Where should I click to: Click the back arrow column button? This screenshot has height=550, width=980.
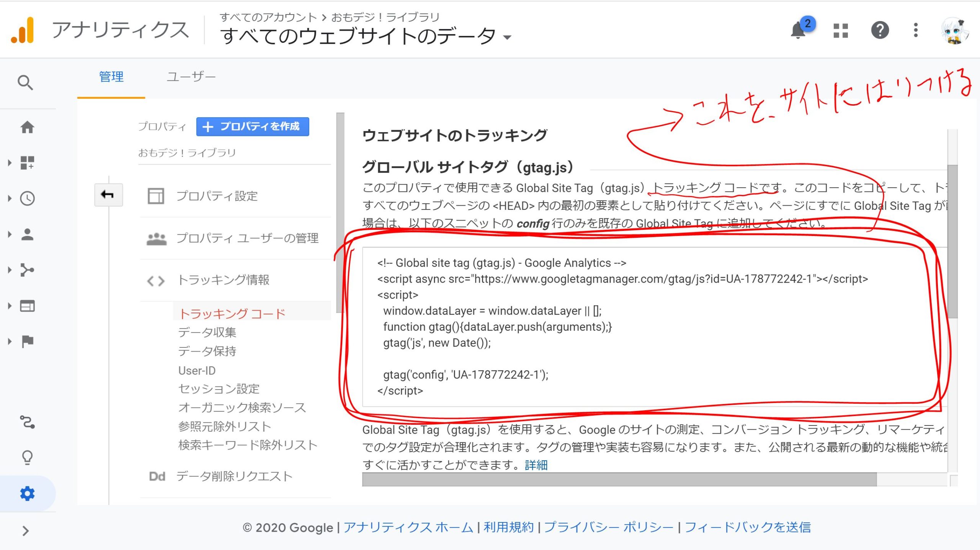tap(108, 195)
